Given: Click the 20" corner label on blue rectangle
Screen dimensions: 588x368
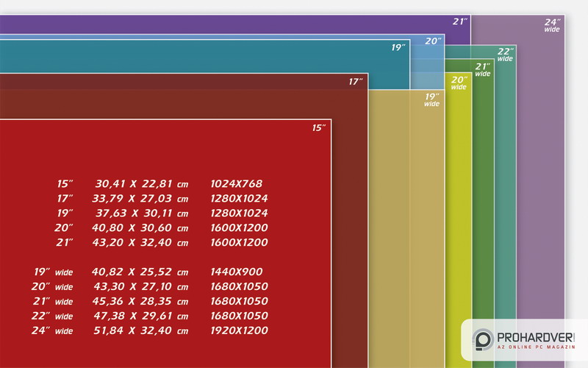Looking at the screenshot, I should click(432, 41).
